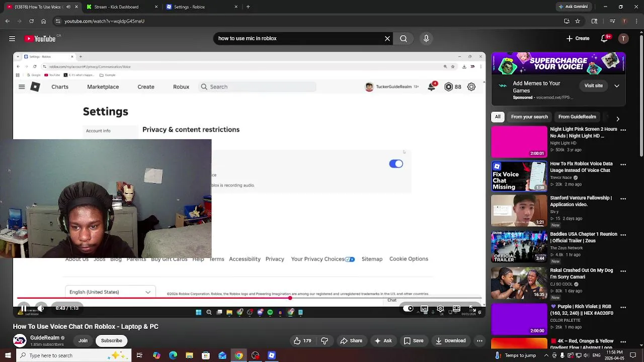Show more filter chips with right arrow
Screen dimensions: 644x362
618,119
